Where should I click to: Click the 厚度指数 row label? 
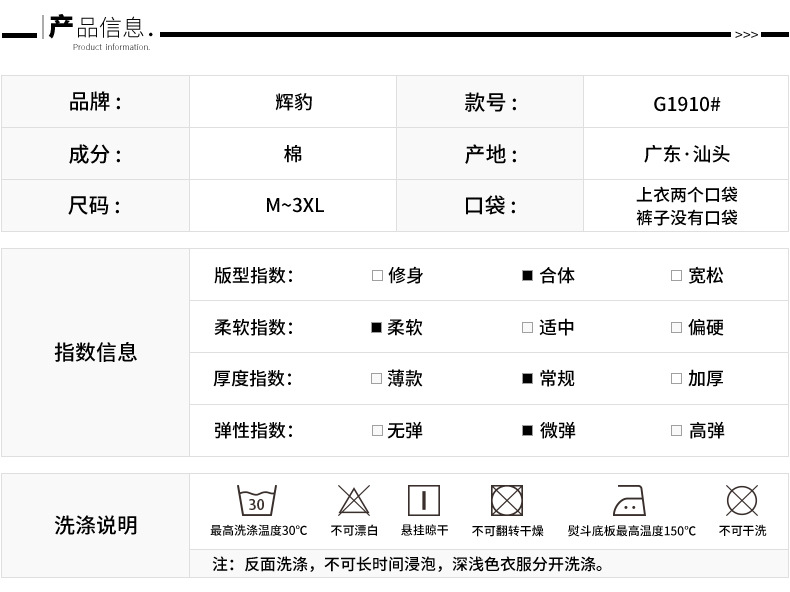tap(253, 378)
